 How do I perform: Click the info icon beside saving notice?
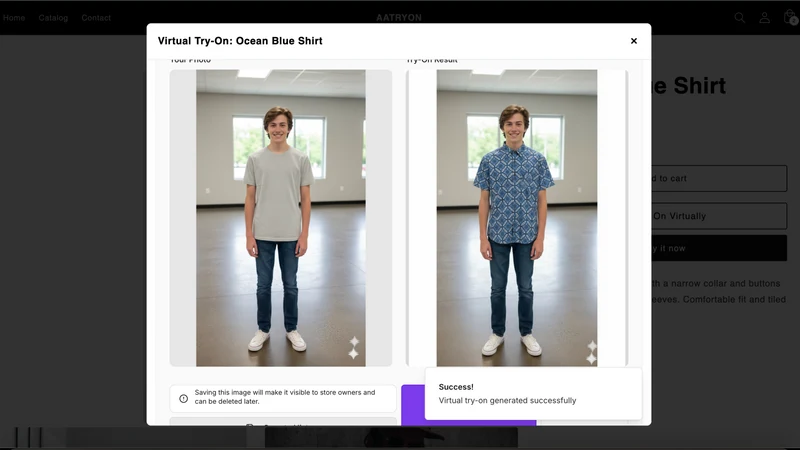tap(184, 398)
